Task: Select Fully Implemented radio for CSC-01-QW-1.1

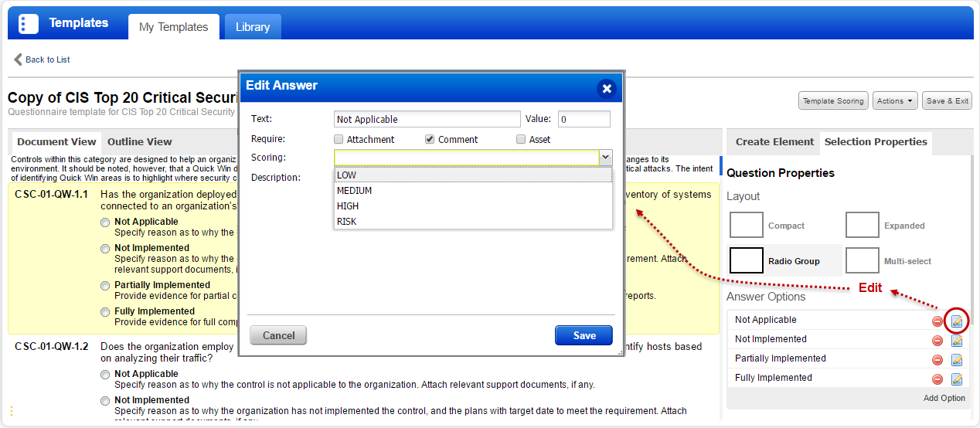Action: (106, 312)
